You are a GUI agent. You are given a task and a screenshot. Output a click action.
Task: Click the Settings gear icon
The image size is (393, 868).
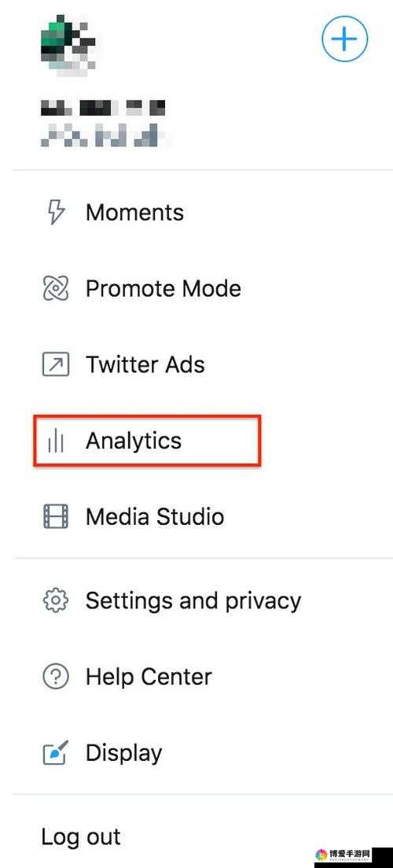[56, 600]
